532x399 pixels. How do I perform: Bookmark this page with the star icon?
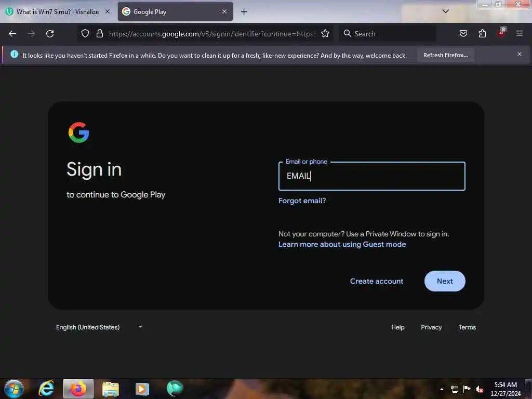coord(325,33)
